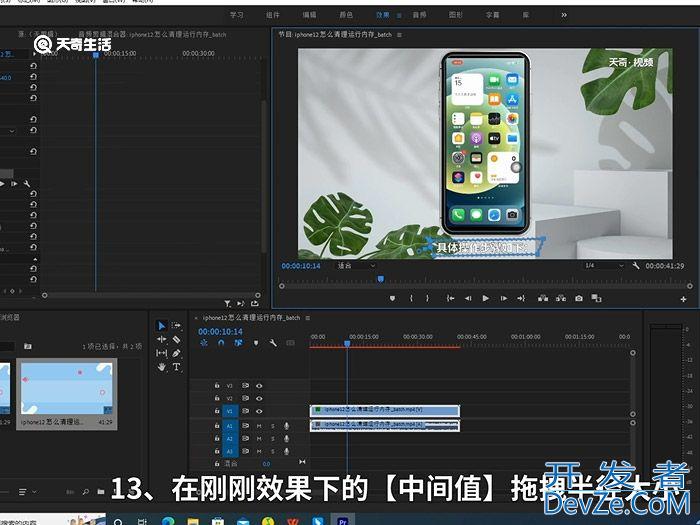This screenshot has width=700, height=525.
Task: Open Premiere Pro from the taskbar
Action: click(x=342, y=520)
